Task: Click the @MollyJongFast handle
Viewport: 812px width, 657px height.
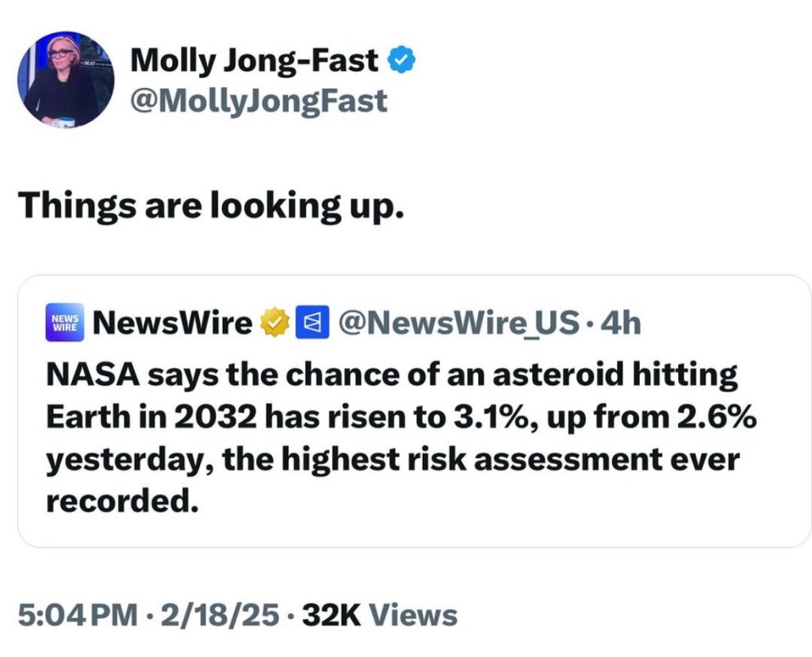Action: tap(258, 101)
